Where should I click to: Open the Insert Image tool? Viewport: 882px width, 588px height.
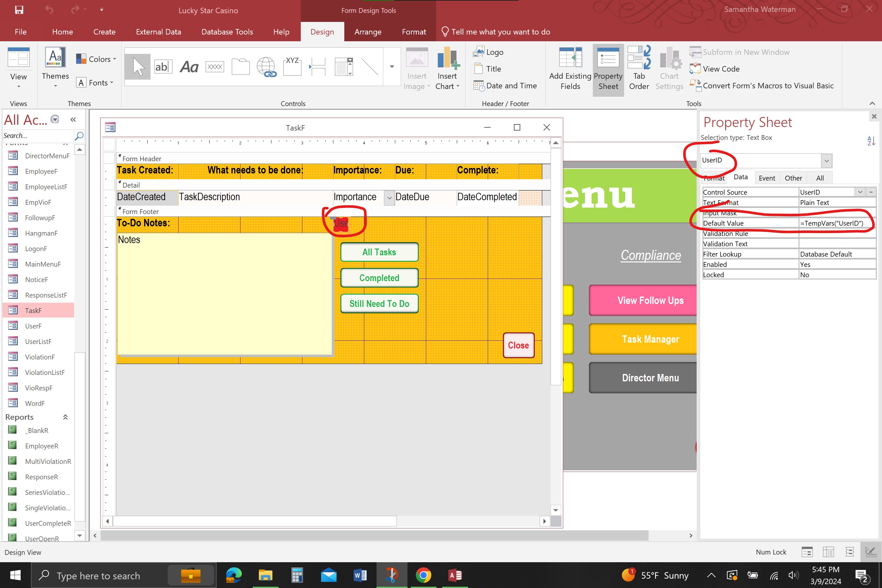coord(416,67)
